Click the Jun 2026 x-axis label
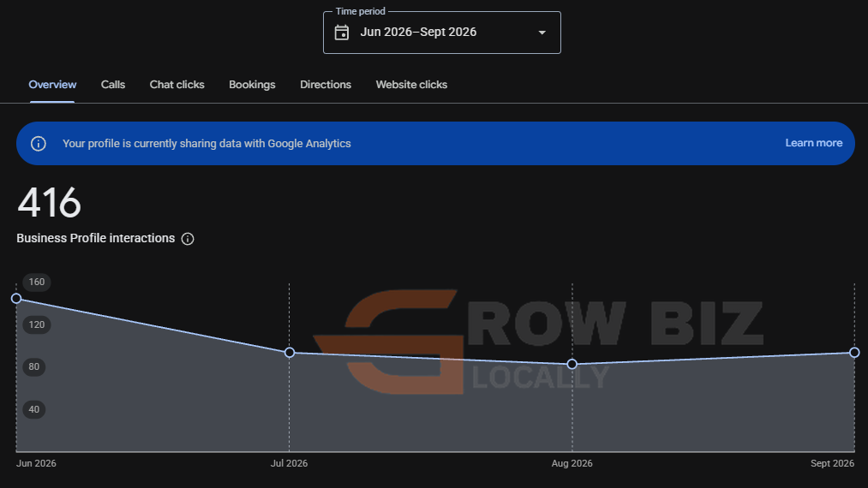Viewport: 868px width, 488px height. (36, 464)
